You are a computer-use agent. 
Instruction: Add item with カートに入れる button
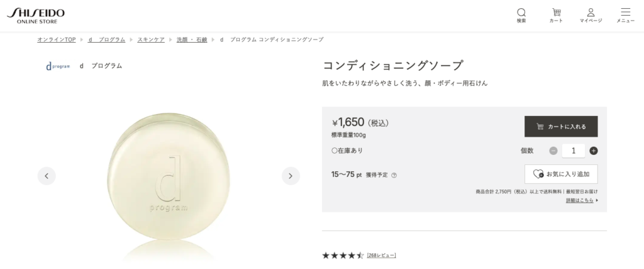(561, 127)
